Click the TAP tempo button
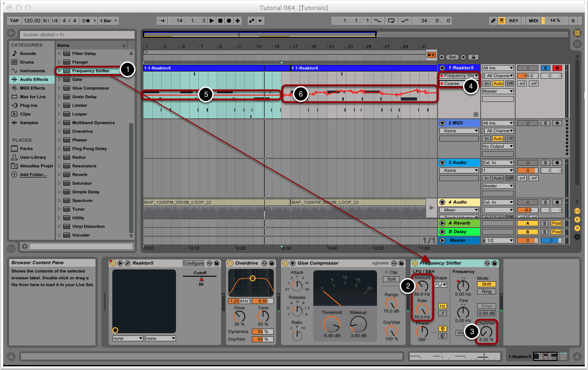The image size is (588, 370). pyautogui.click(x=15, y=21)
